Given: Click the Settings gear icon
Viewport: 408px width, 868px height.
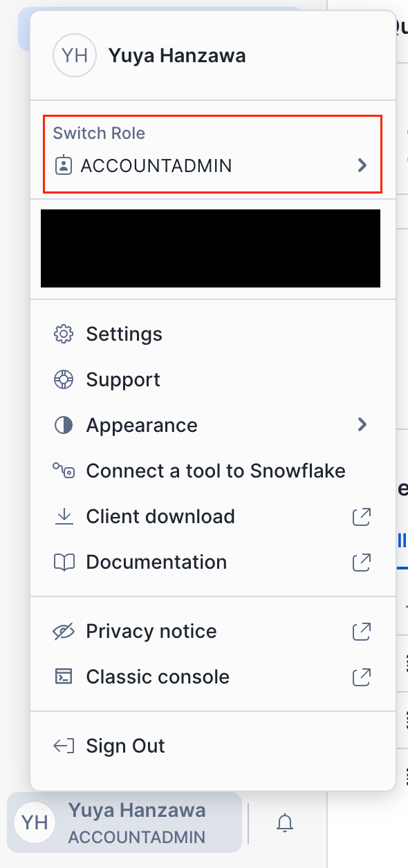Looking at the screenshot, I should [x=64, y=334].
